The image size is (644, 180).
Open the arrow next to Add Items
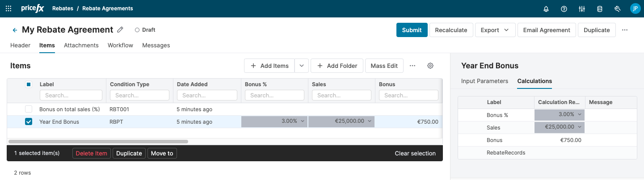pyautogui.click(x=302, y=66)
